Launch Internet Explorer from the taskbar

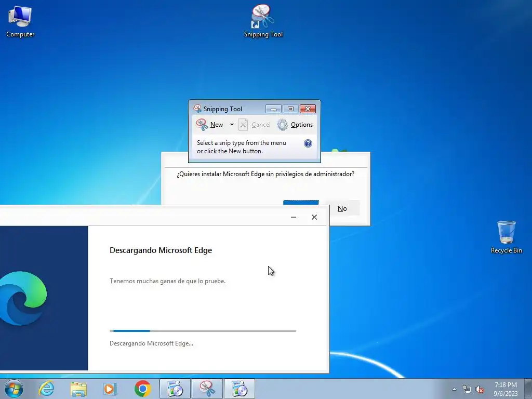point(46,389)
